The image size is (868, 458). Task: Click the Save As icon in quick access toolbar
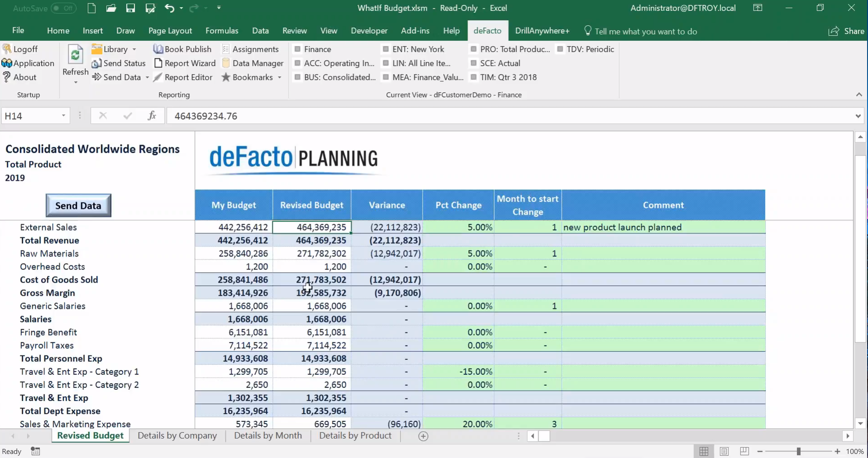tap(150, 8)
